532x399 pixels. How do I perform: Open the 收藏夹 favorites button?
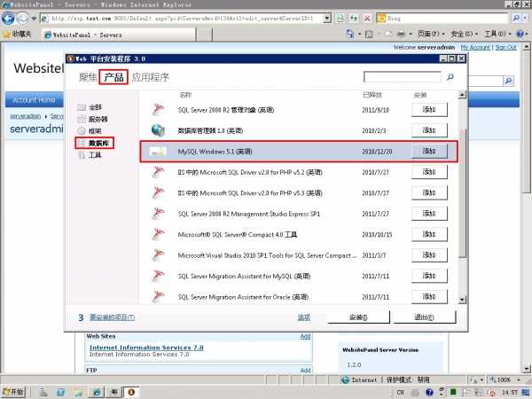point(18,34)
